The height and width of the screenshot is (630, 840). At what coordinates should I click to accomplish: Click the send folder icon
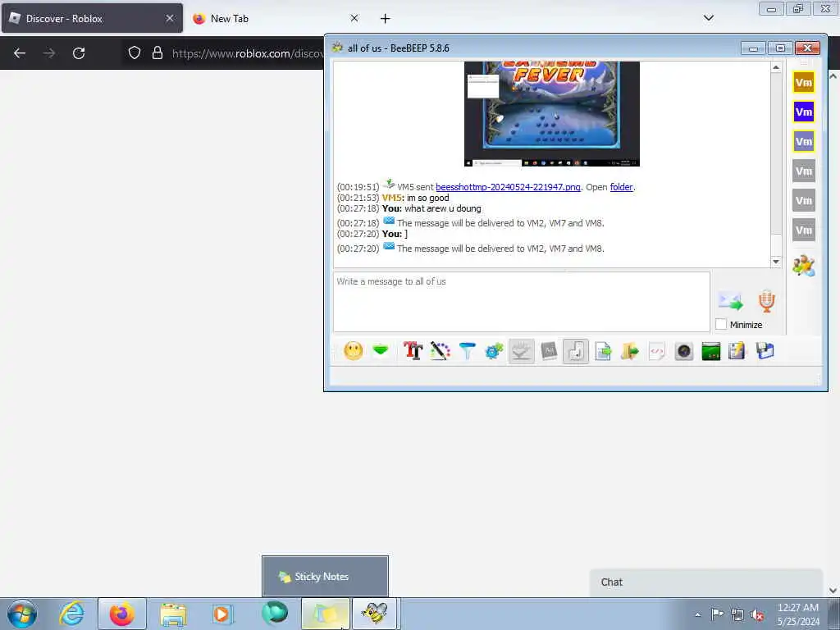[630, 351]
